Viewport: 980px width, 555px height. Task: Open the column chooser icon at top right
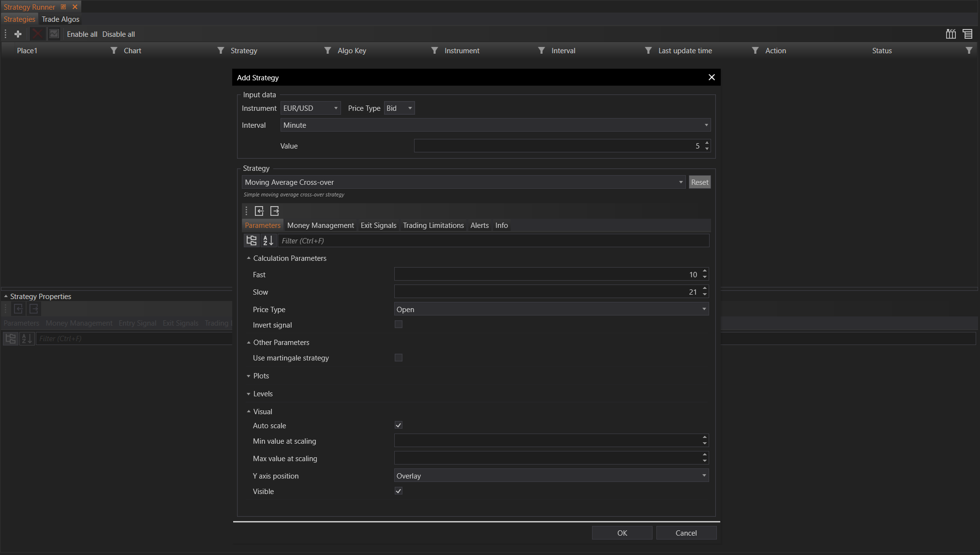(x=950, y=34)
